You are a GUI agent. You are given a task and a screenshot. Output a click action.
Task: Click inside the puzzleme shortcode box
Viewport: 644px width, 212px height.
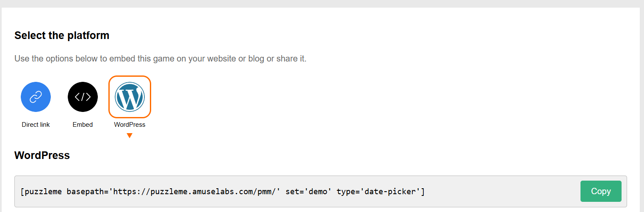tap(321, 191)
